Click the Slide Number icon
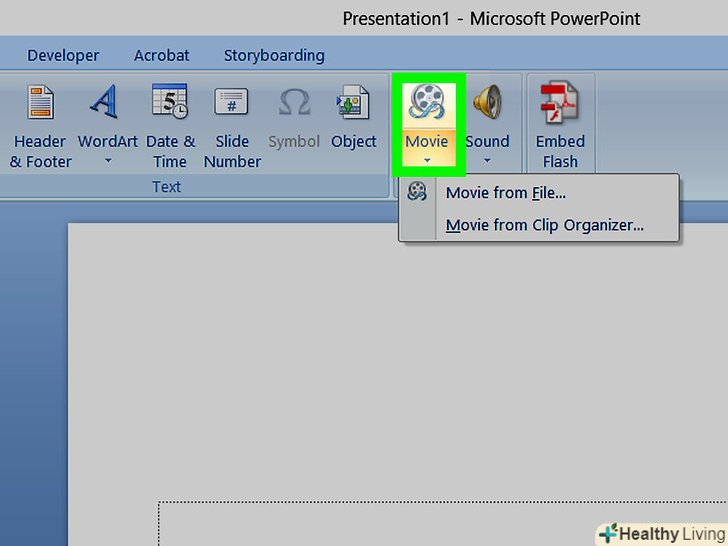The width and height of the screenshot is (728, 546). pyautogui.click(x=231, y=102)
